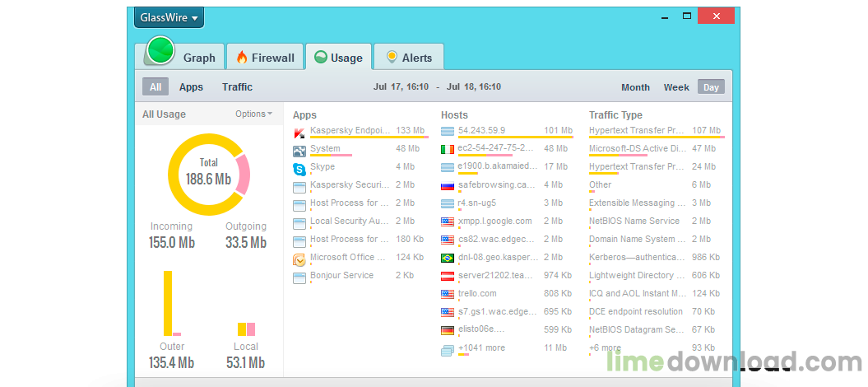Set time range to Week

pos(676,87)
